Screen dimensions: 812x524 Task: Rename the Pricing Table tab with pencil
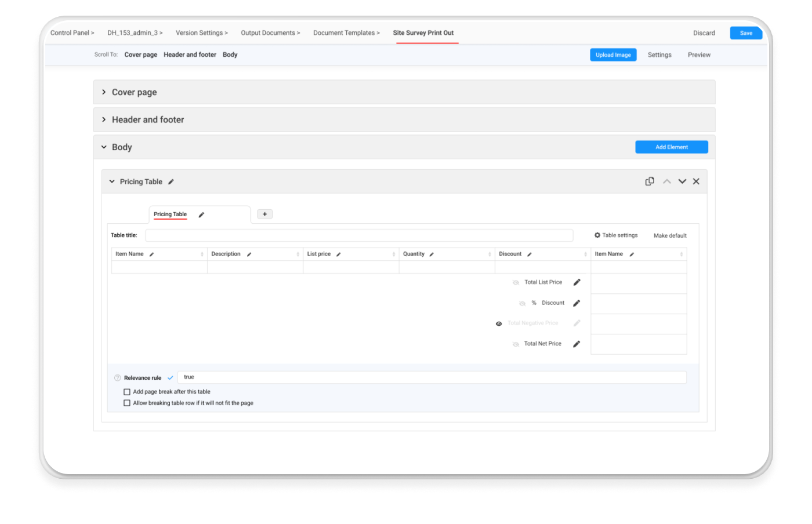point(201,215)
